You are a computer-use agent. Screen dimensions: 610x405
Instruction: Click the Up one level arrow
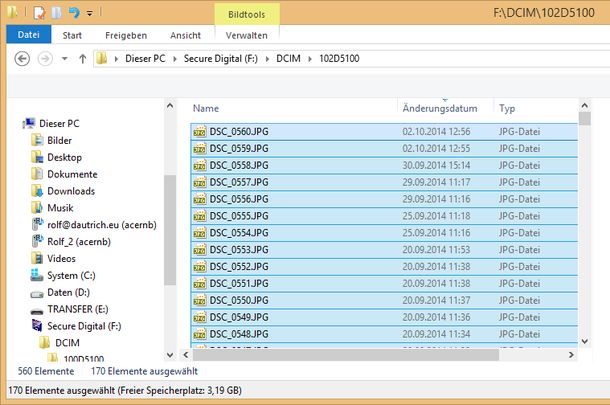coord(82,59)
